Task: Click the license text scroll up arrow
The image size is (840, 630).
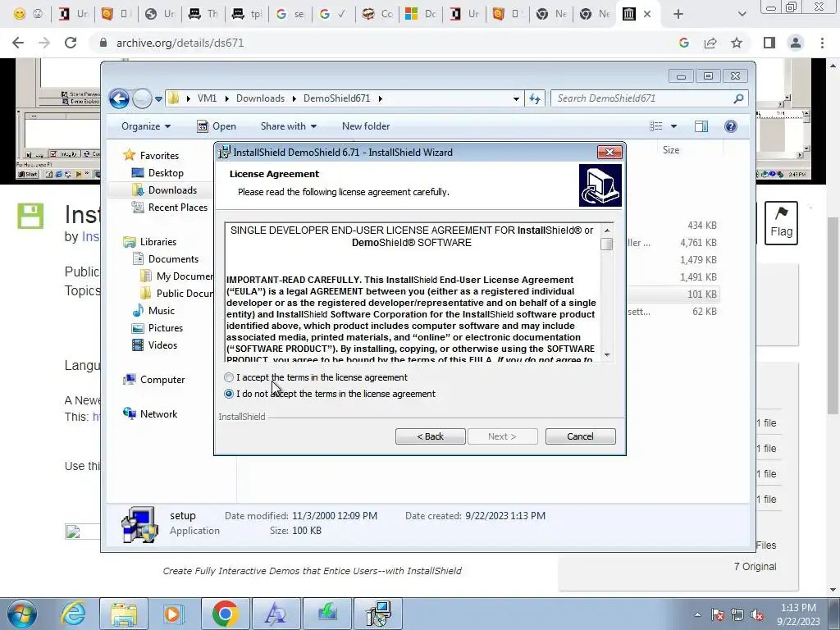Action: (x=607, y=231)
